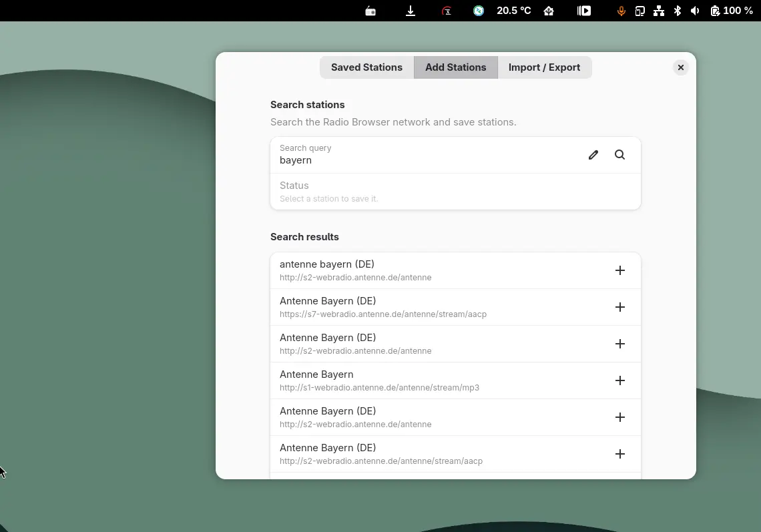Screen dimensions: 761x532
Task: Open the media player indicator in top bar
Action: [x=584, y=11]
